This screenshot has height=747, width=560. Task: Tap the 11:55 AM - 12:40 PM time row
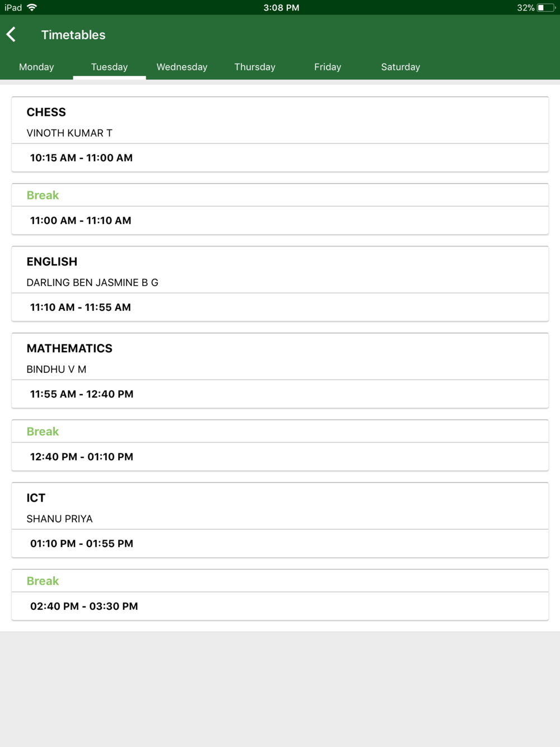[x=280, y=394]
